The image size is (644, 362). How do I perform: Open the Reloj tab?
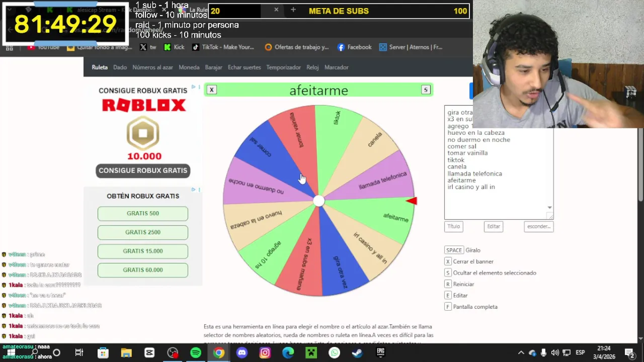[312, 67]
